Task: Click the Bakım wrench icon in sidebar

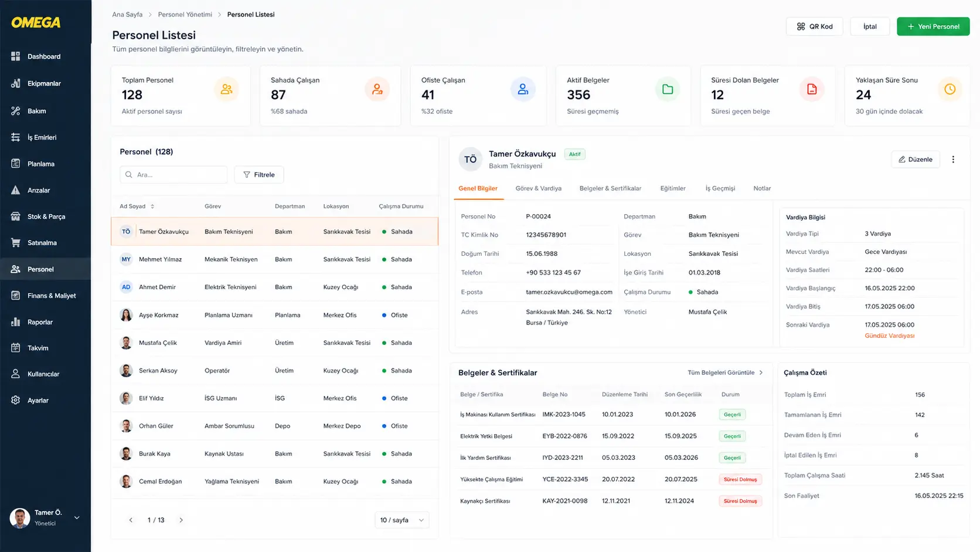Action: click(16, 111)
